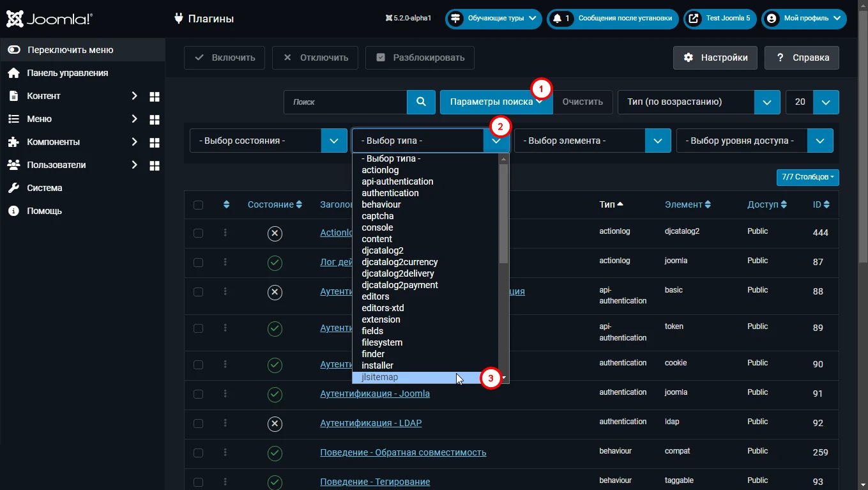Open the Справка help button
Image resolution: width=868 pixels, height=490 pixels.
tap(802, 57)
